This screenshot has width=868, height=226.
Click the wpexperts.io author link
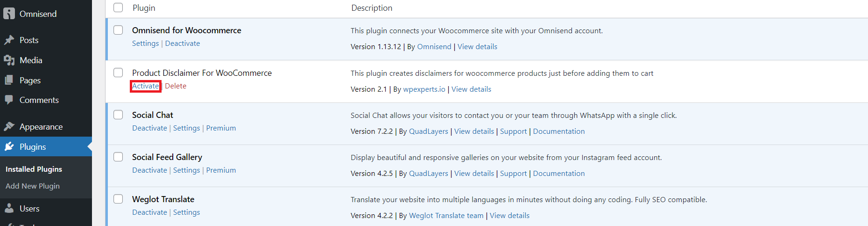pyautogui.click(x=424, y=89)
